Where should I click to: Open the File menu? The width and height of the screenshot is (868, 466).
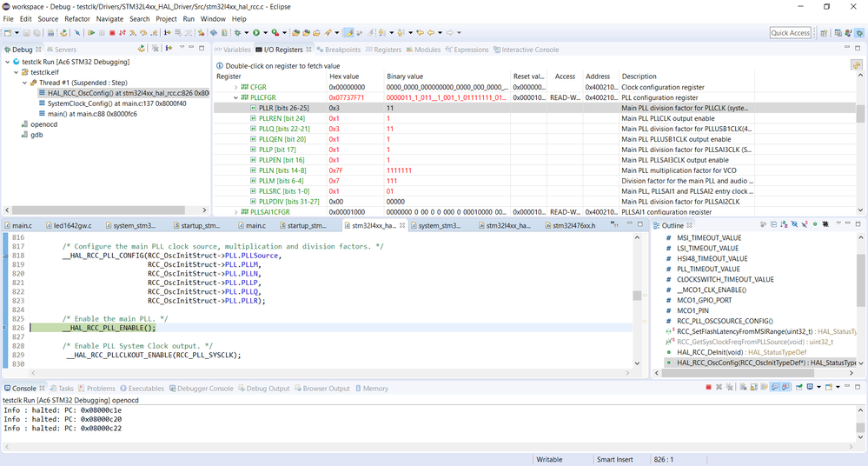[9, 19]
